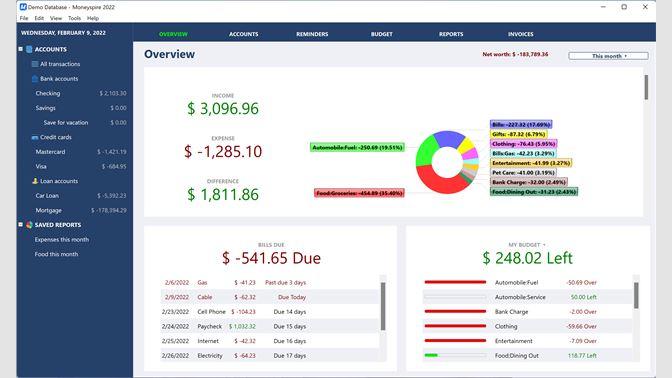Select the Electricity bill row
The height and width of the screenshot is (378, 672).
coord(270,355)
